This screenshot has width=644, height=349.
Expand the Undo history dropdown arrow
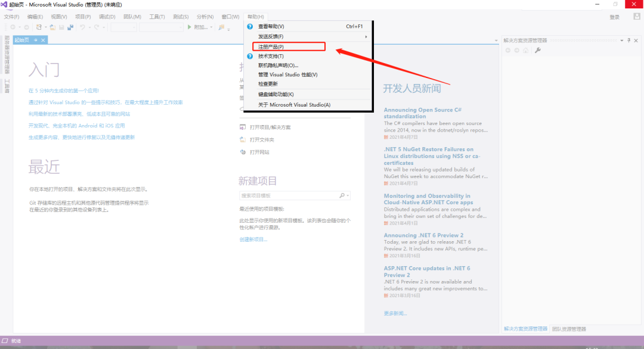[89, 27]
